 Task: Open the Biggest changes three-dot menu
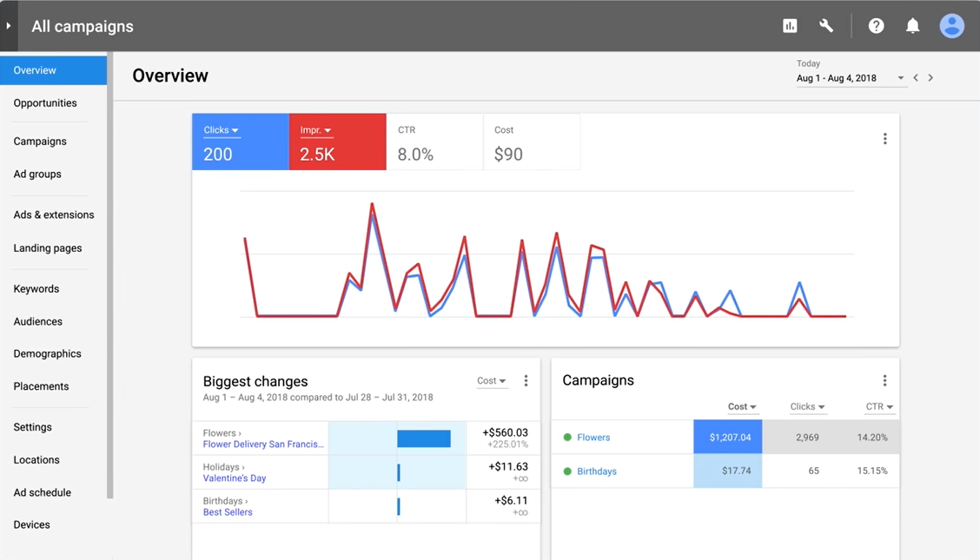click(526, 380)
